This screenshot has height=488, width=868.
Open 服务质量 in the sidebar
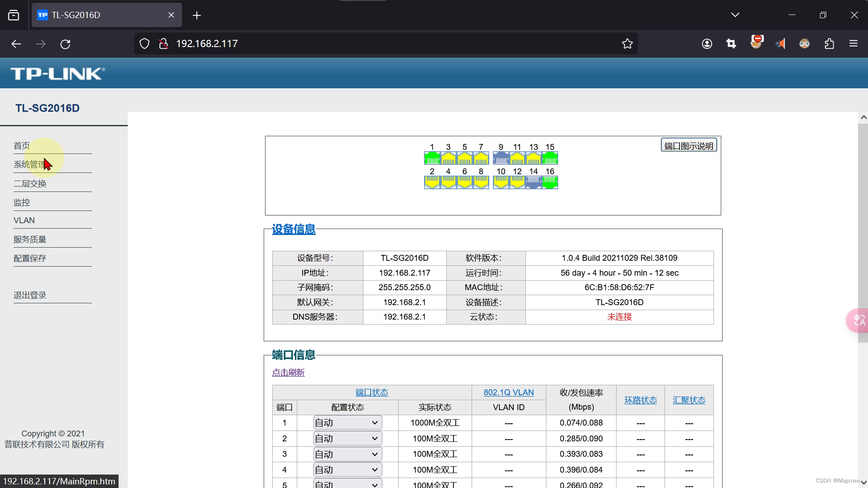[x=30, y=239]
